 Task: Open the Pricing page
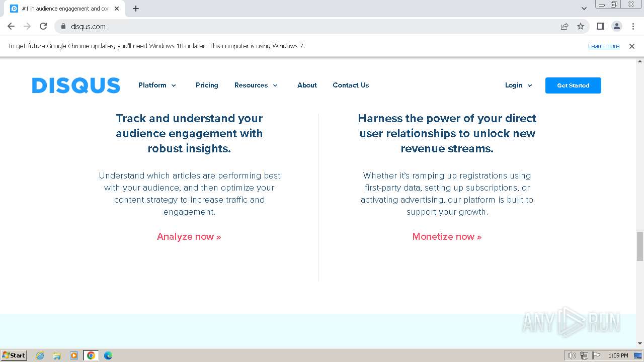point(207,85)
